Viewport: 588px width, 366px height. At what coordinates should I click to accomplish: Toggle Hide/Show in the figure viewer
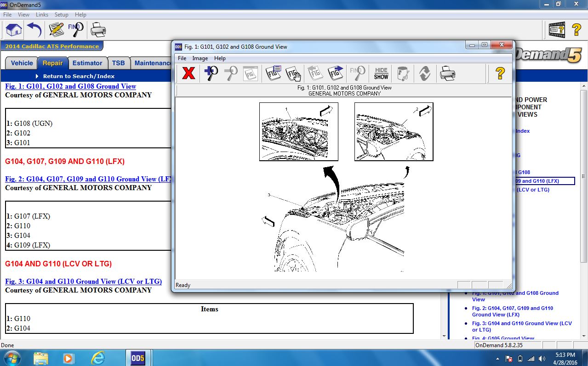coord(380,73)
